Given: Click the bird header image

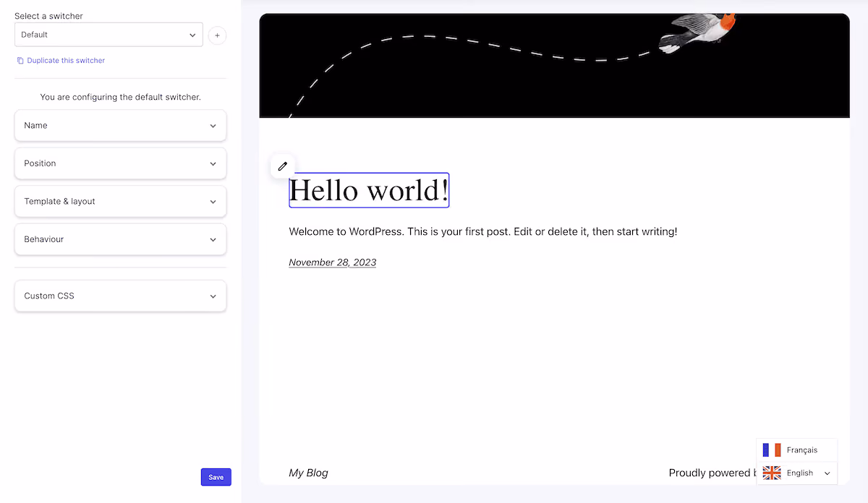Looking at the screenshot, I should pos(554,65).
